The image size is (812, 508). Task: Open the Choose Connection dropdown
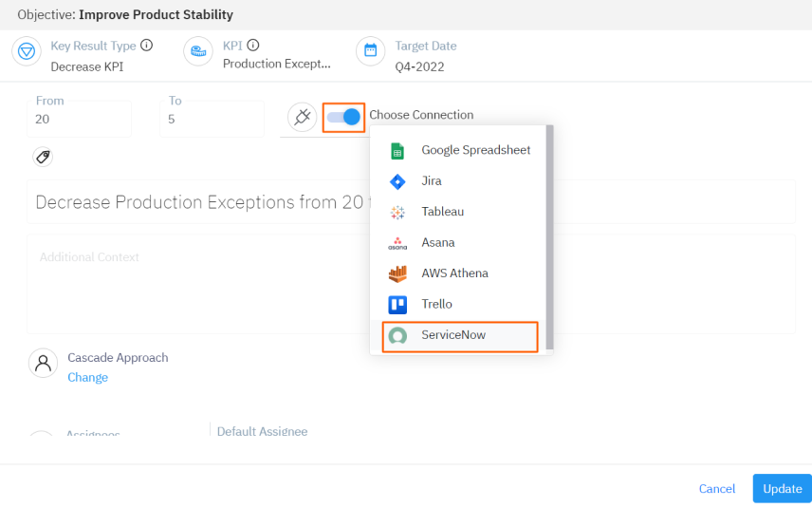(421, 115)
